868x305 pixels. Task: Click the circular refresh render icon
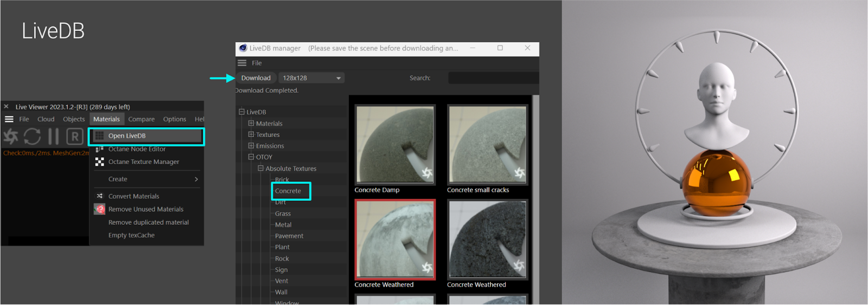coord(32,137)
